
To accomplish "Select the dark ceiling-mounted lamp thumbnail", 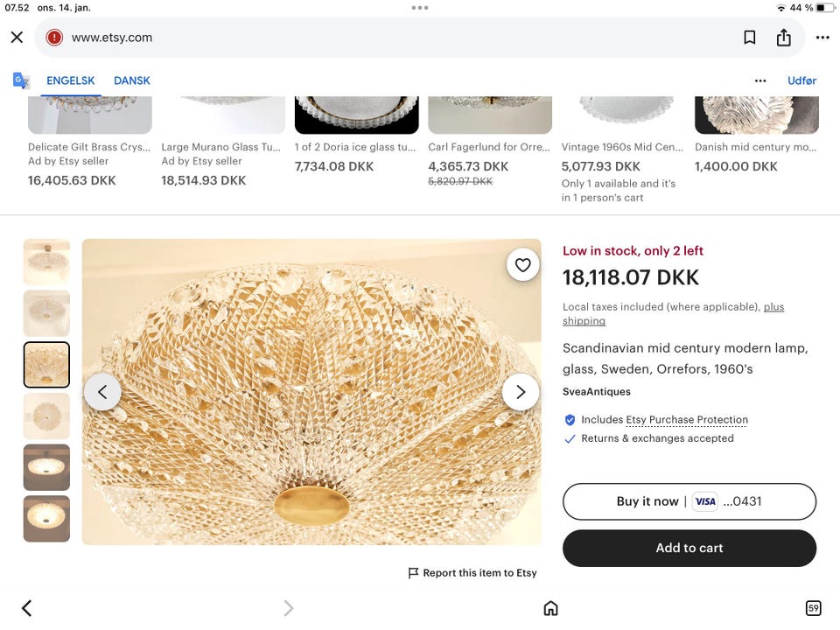I will point(46,467).
